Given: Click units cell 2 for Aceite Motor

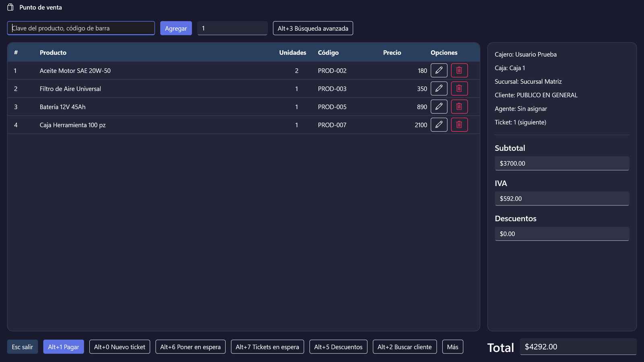Looking at the screenshot, I should click(x=297, y=71).
